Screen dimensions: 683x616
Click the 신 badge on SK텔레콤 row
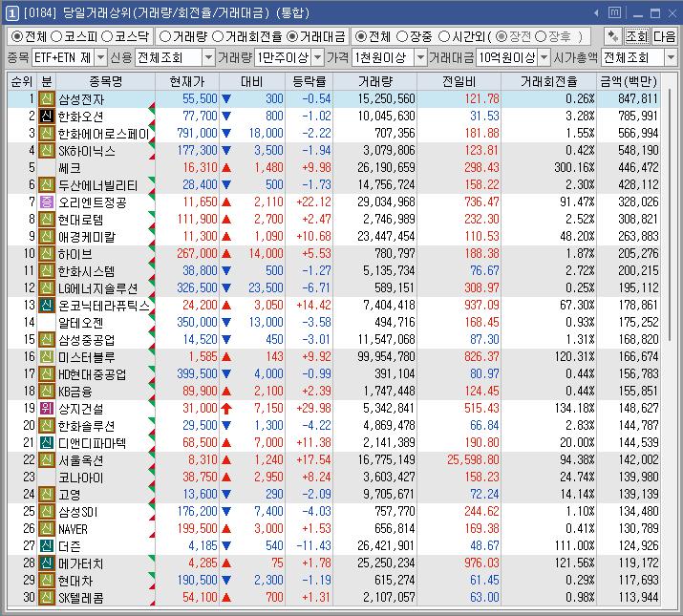coord(46,597)
